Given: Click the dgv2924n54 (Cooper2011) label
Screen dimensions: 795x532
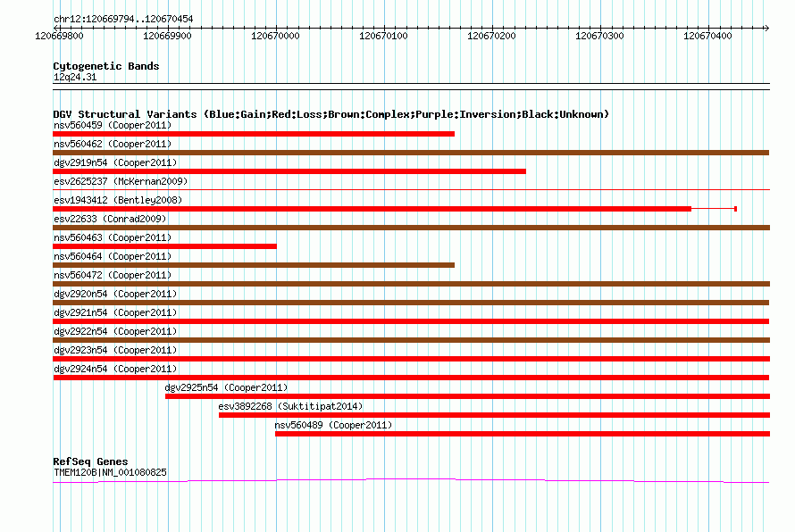Looking at the screenshot, I should coord(115,369).
